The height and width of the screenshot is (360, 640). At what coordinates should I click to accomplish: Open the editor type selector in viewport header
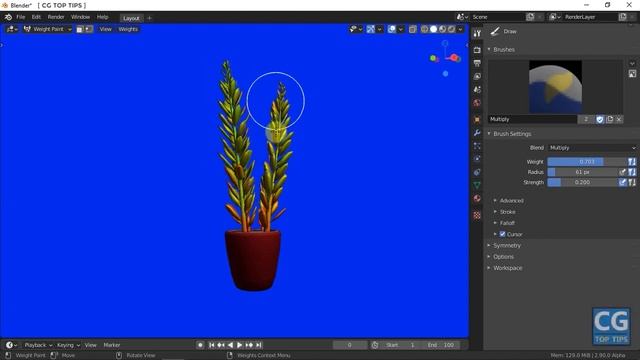11,29
